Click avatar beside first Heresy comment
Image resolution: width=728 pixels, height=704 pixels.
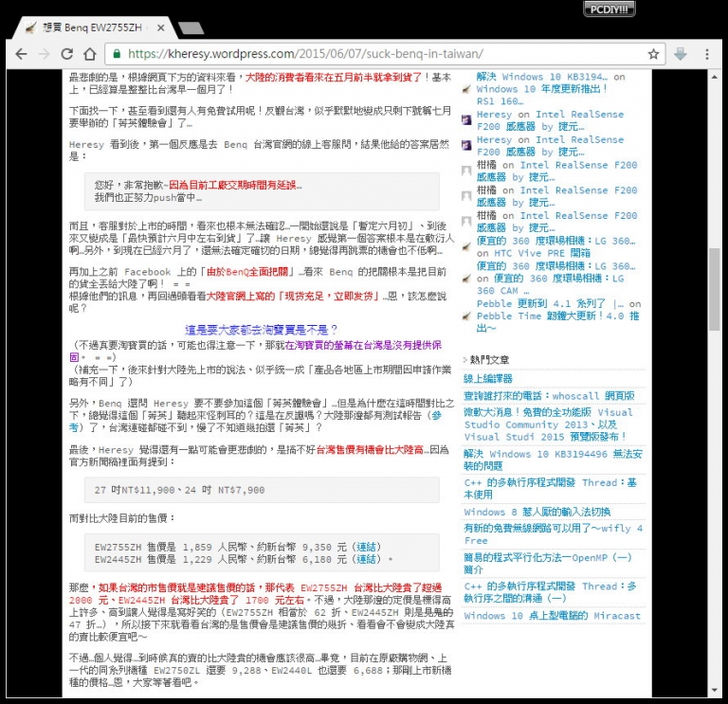click(x=466, y=120)
